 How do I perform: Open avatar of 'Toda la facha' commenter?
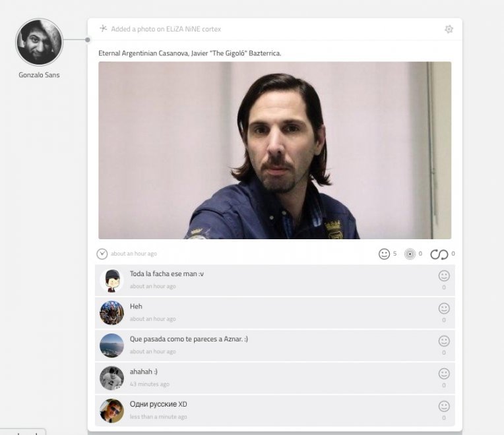point(111,281)
